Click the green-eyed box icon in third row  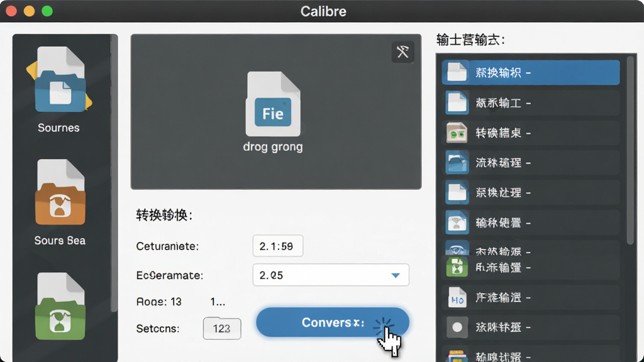tap(457, 133)
